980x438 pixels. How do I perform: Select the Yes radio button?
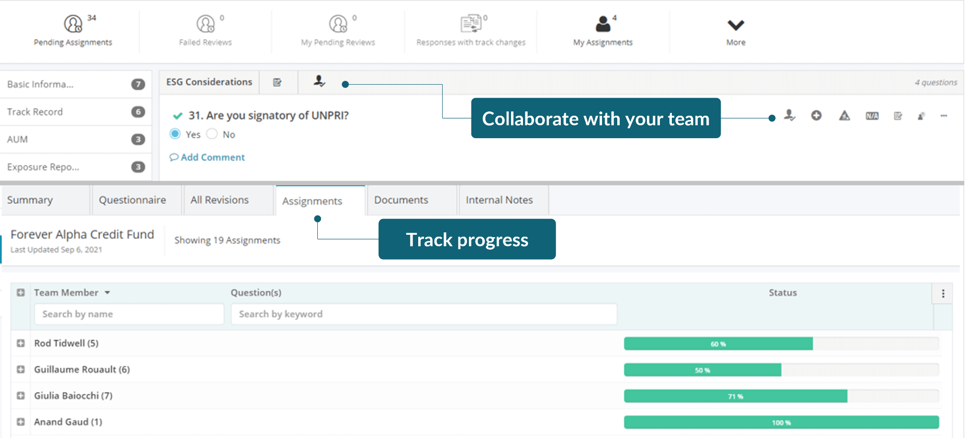[x=175, y=134]
